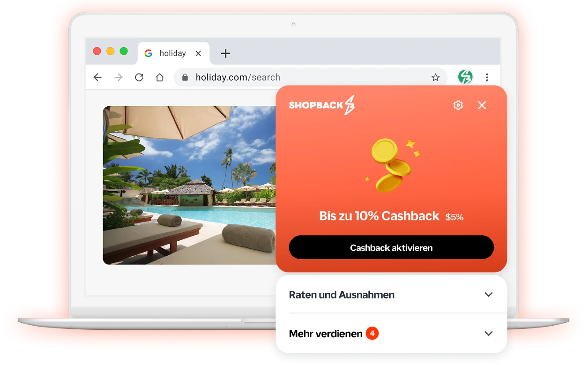This screenshot has width=588, height=365.
Task: Click the home icon in browser toolbar
Action: click(x=160, y=77)
